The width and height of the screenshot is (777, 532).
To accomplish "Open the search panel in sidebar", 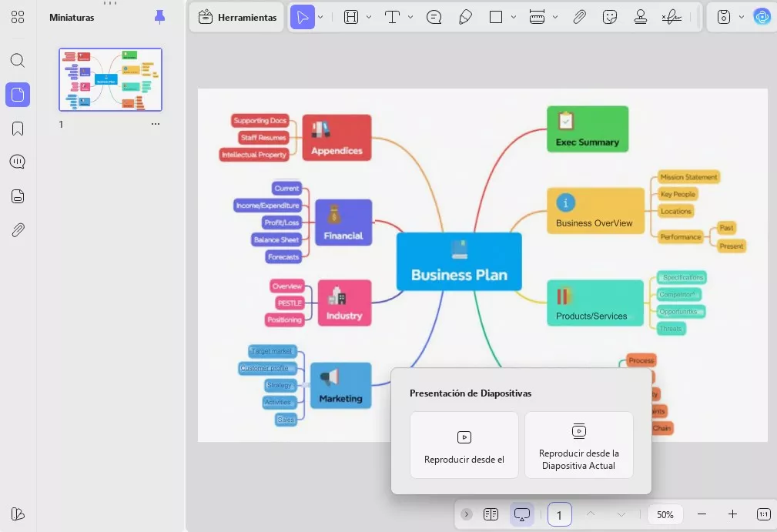I will point(18,60).
